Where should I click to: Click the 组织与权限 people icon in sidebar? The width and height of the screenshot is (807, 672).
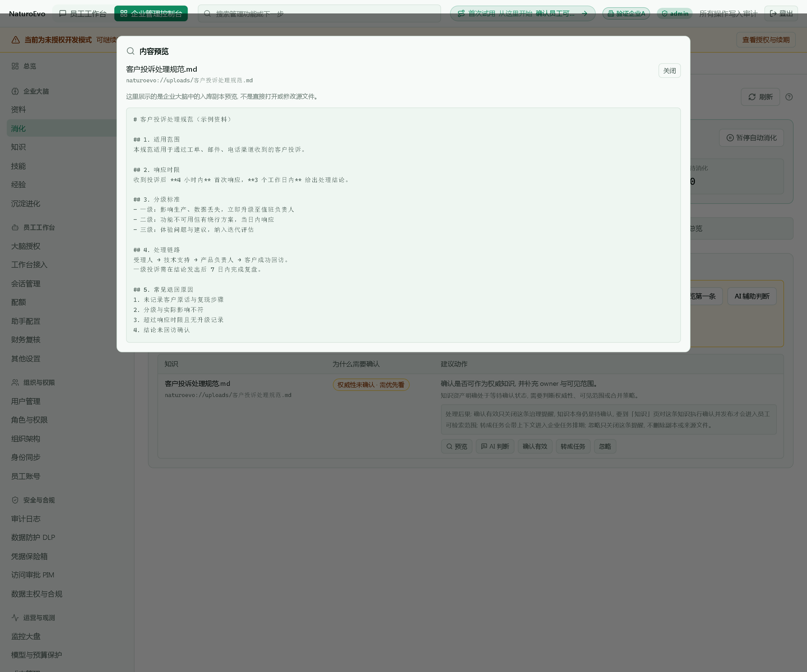click(15, 382)
